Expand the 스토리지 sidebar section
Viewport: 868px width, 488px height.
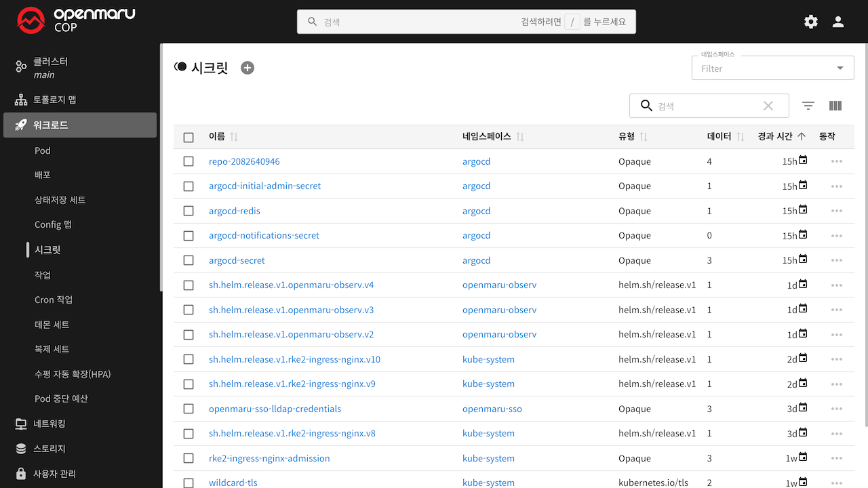click(x=50, y=449)
